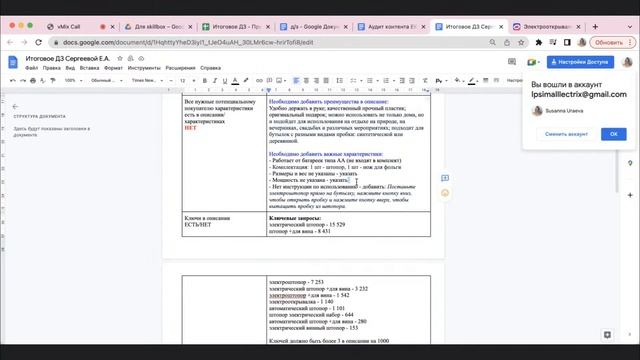The image size is (640, 360).
Task: Close the document outline with back arrow
Action: (x=16, y=107)
